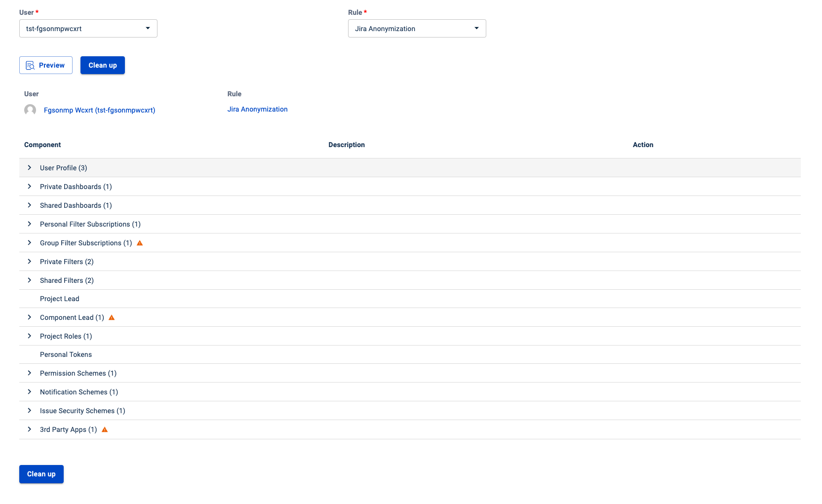Expand the Permission Schemes row
The image size is (822, 504).
click(x=30, y=373)
